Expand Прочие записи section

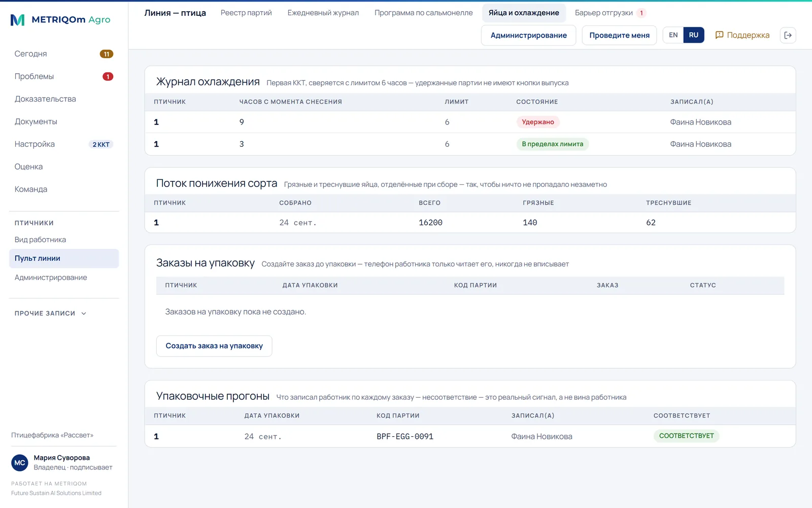click(51, 313)
